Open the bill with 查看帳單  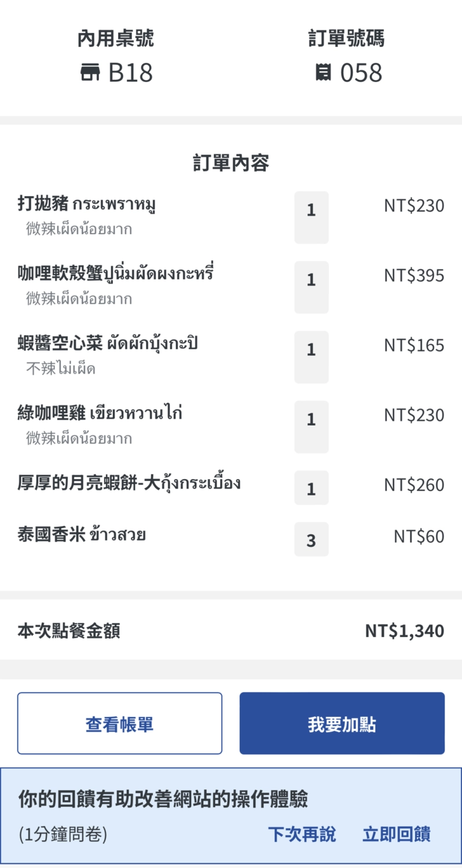pyautogui.click(x=119, y=723)
